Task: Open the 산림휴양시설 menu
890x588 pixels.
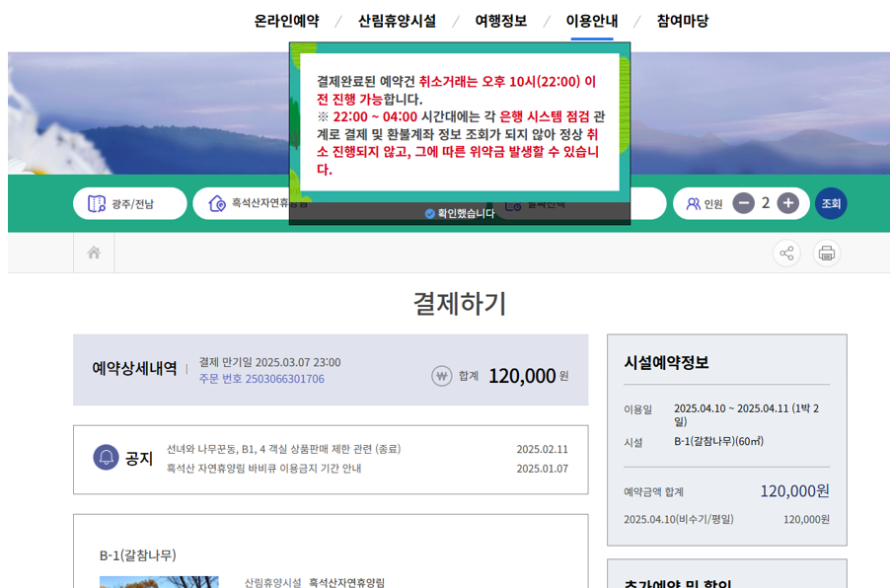Action: click(397, 21)
